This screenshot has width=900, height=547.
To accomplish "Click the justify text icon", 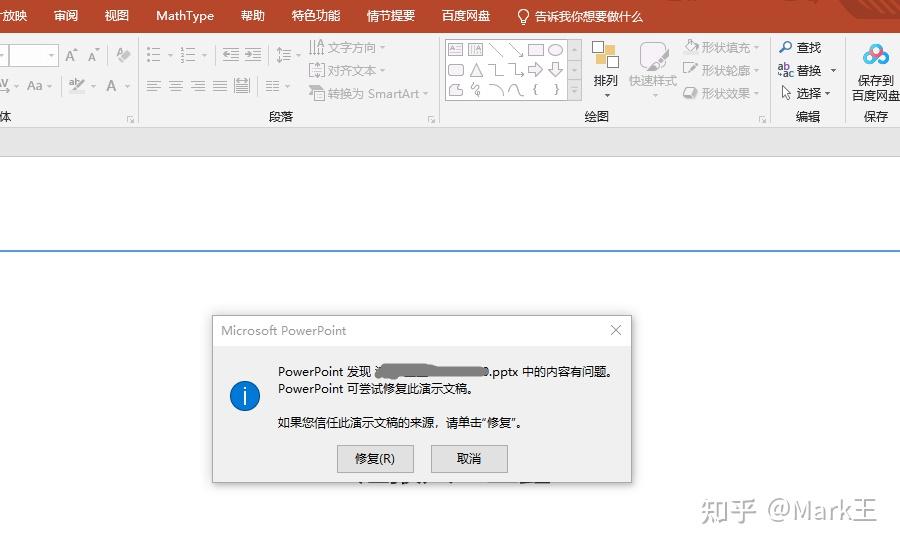I will (220, 86).
